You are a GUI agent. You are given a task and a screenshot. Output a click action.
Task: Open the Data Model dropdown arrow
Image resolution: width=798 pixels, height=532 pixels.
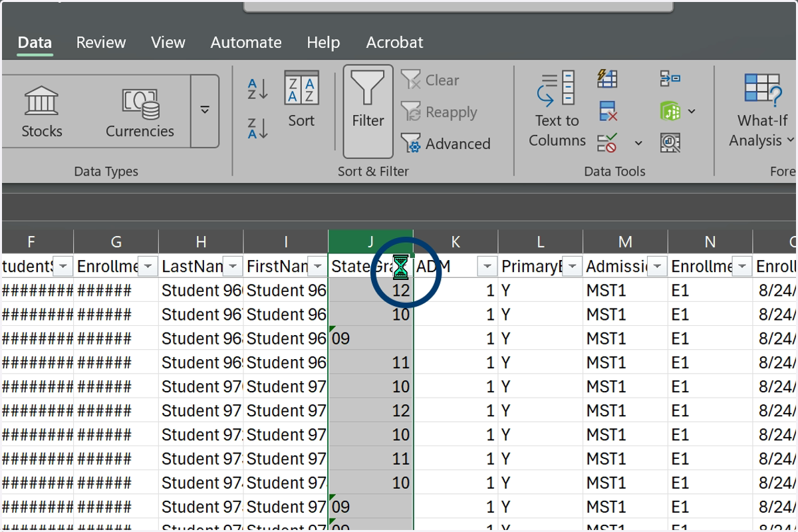coord(692,111)
